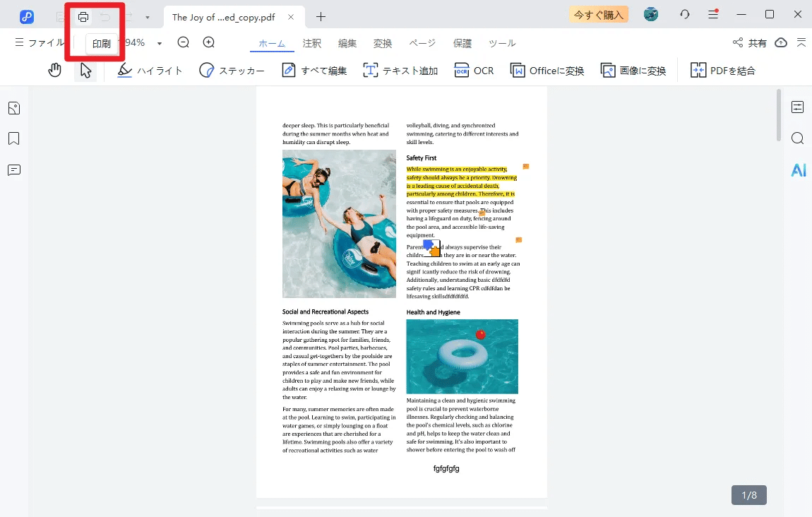Click the 今すぐ購入 purchase button
Viewport: 812px width, 517px height.
click(x=598, y=13)
